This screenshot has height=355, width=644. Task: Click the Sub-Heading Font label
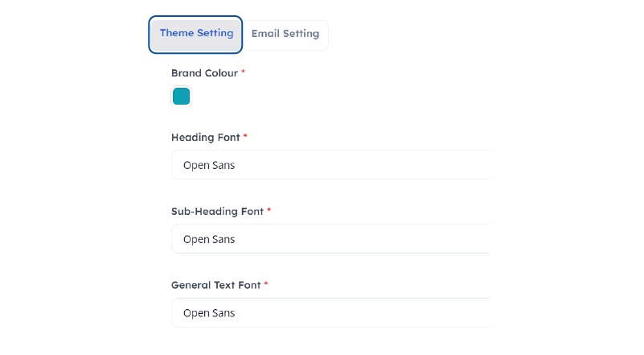(217, 212)
